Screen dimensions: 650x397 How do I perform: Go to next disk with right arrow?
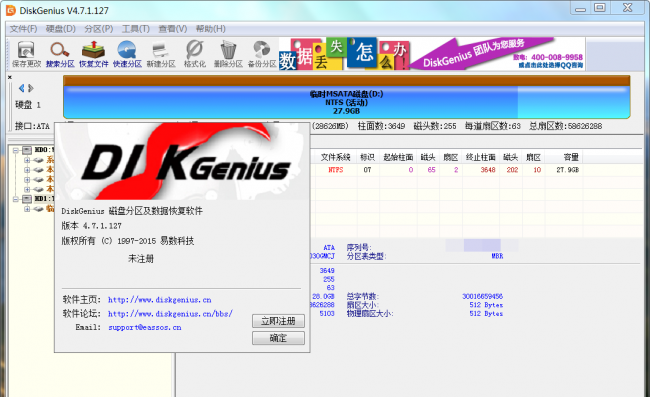31,88
